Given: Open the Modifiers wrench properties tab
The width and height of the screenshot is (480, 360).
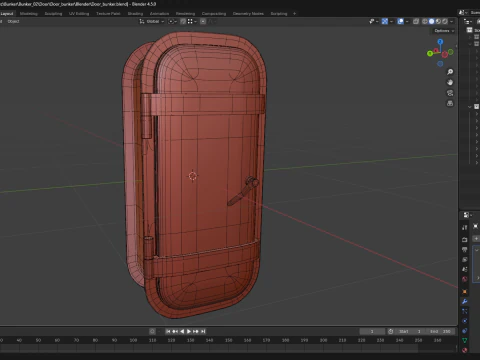Looking at the screenshot, I should tap(465, 301).
